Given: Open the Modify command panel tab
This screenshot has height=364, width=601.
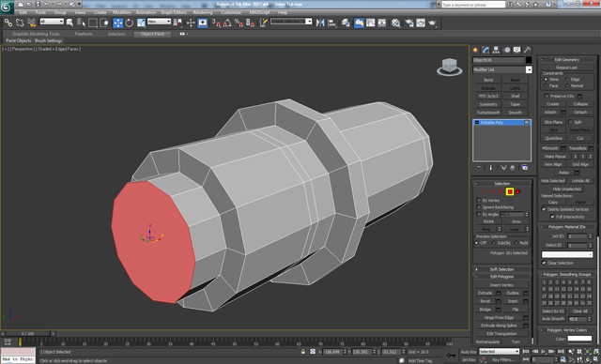Looking at the screenshot, I should click(x=486, y=50).
